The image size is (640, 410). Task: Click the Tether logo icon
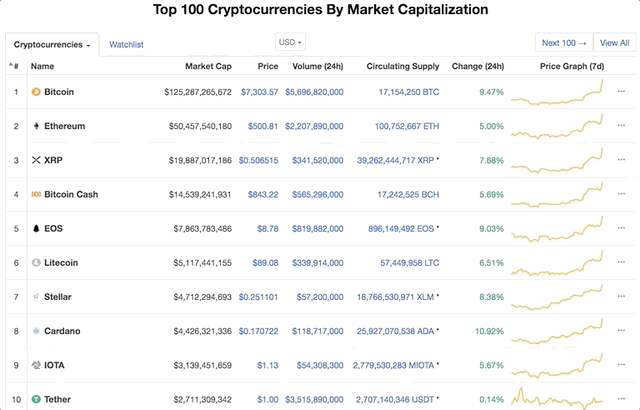(36, 399)
